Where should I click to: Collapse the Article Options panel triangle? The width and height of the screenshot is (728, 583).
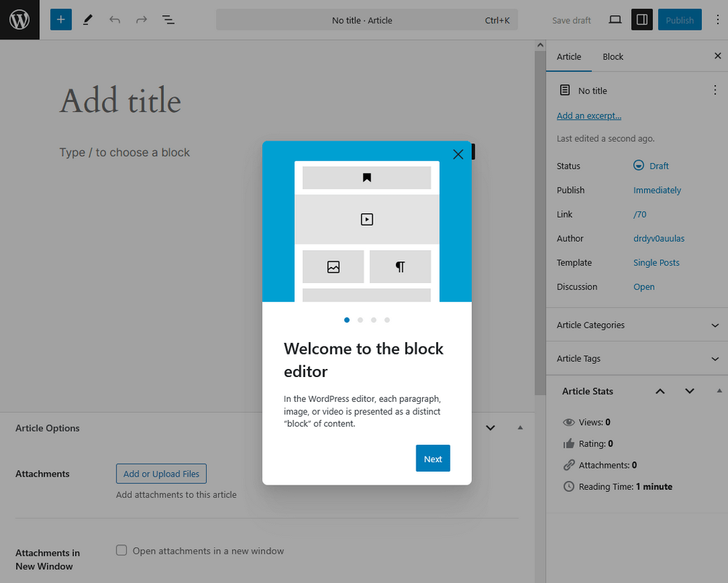click(520, 427)
